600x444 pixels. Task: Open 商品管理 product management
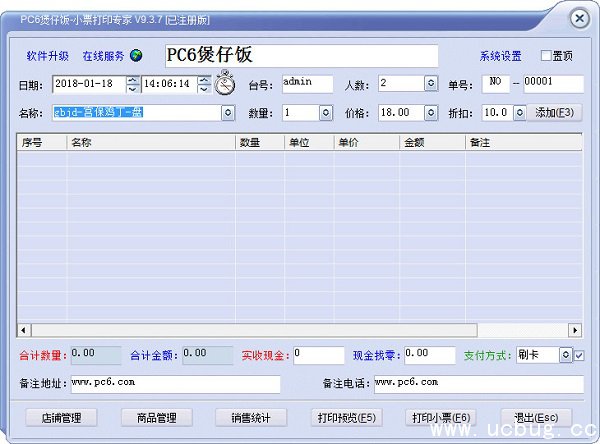tap(156, 417)
